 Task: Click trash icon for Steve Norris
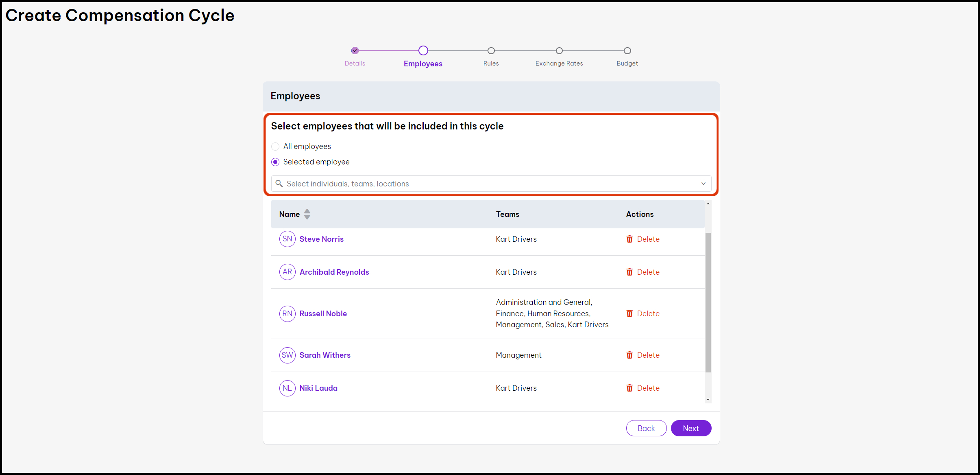pyautogui.click(x=629, y=239)
